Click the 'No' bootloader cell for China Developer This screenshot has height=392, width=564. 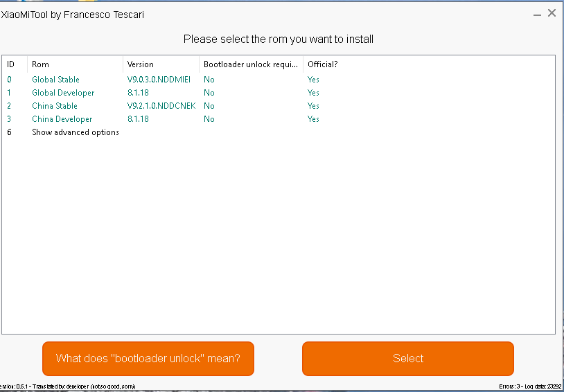209,119
